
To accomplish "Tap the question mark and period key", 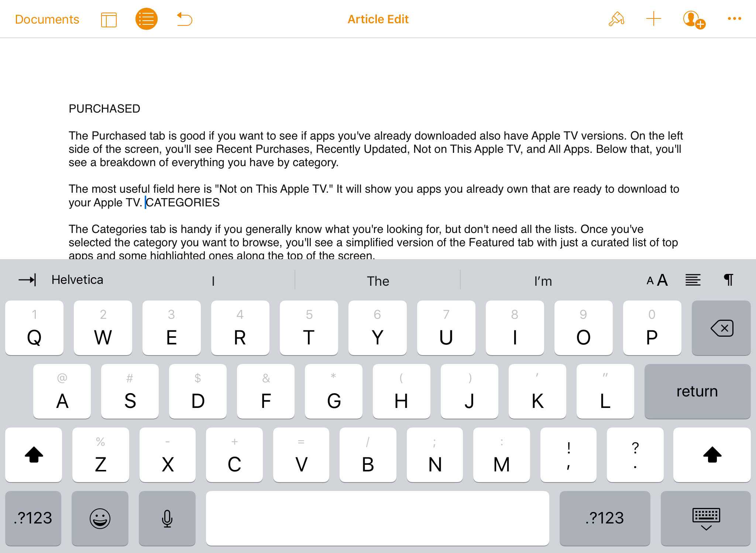I will coord(635,455).
